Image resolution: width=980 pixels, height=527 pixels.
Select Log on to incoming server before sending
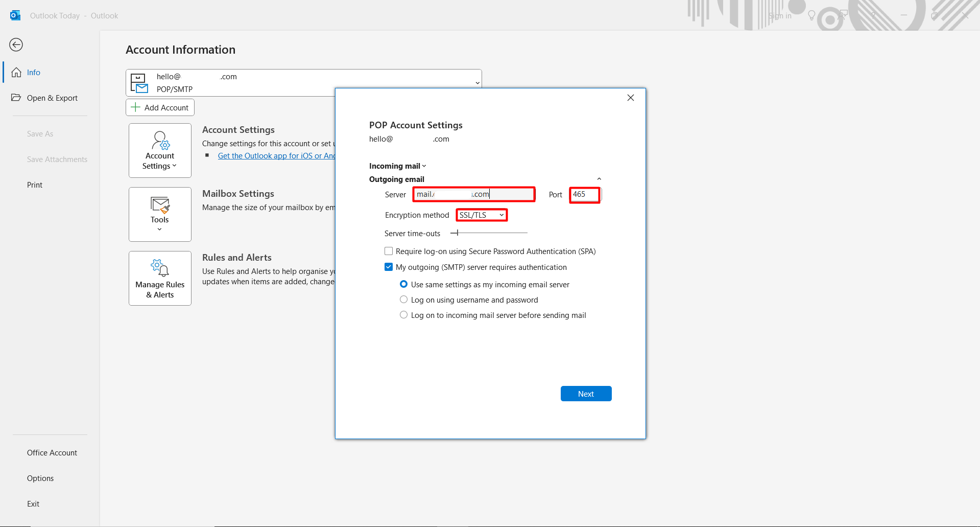(x=403, y=315)
